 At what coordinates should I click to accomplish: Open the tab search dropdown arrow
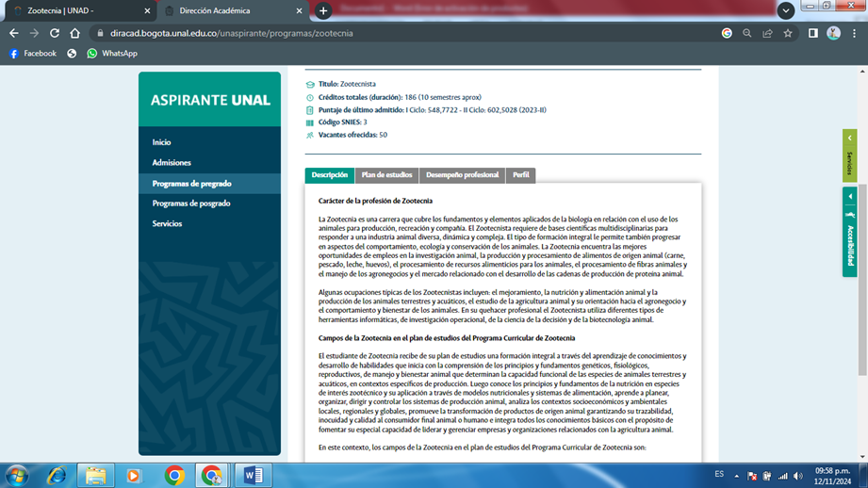click(x=785, y=10)
